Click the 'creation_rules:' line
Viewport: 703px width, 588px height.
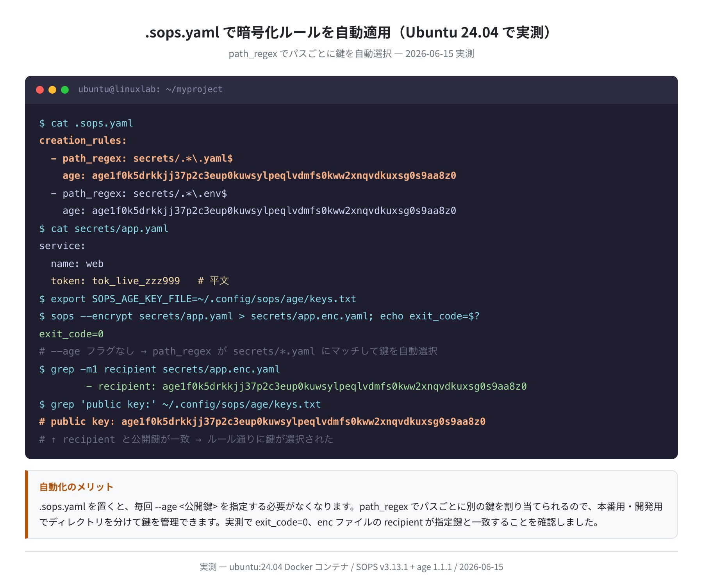[x=83, y=141]
